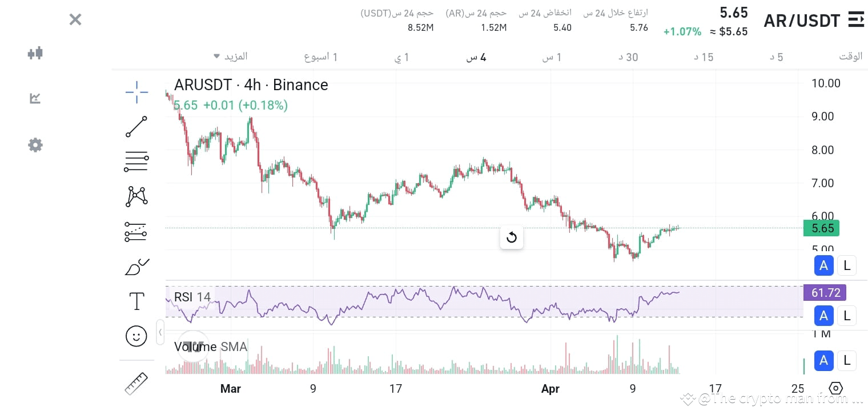The height and width of the screenshot is (411, 868).
Task: Select the crosshair cursor tool
Action: pyautogui.click(x=136, y=92)
